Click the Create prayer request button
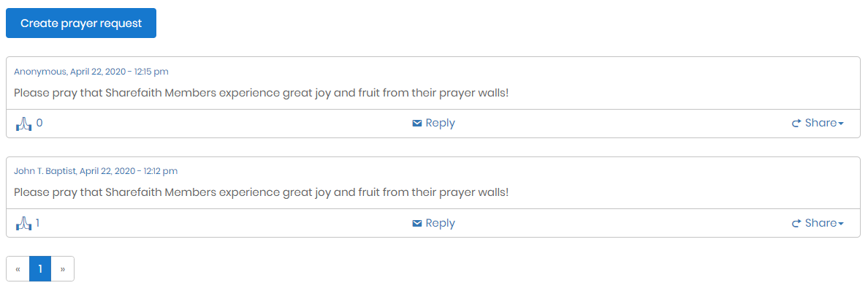The height and width of the screenshot is (291, 868). tap(81, 23)
